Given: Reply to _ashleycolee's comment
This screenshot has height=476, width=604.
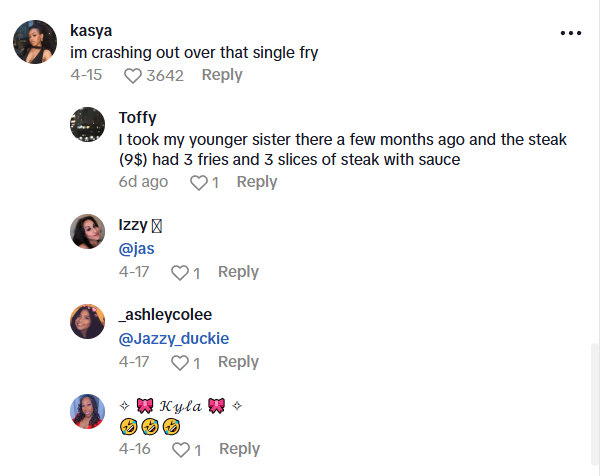Looking at the screenshot, I should click(238, 362).
